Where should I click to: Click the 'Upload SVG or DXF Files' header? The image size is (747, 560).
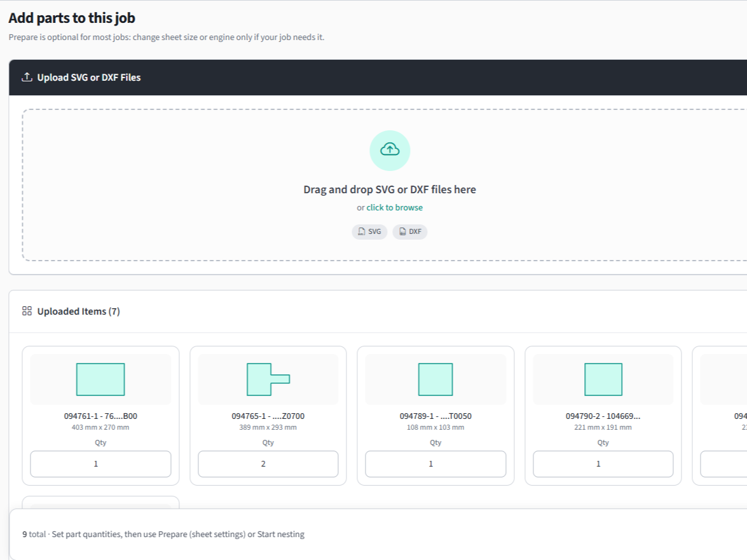pyautogui.click(x=89, y=78)
